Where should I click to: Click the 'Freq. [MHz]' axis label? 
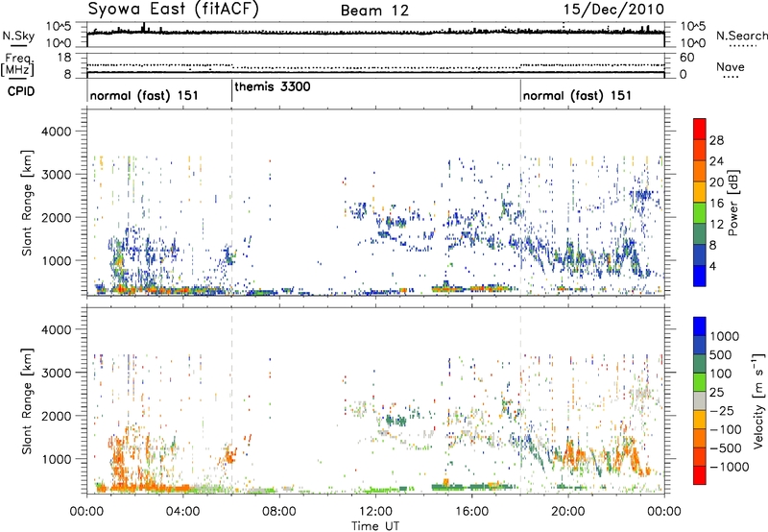[17, 64]
